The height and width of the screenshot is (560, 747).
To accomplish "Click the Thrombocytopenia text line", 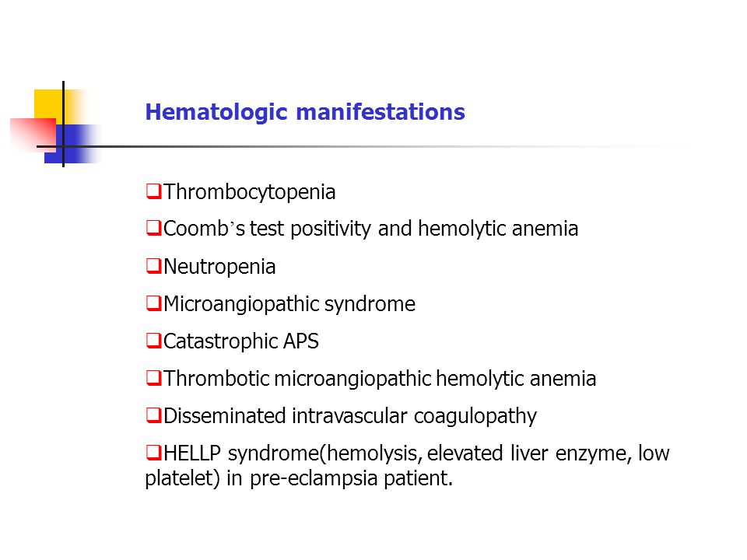I will click(x=250, y=192).
